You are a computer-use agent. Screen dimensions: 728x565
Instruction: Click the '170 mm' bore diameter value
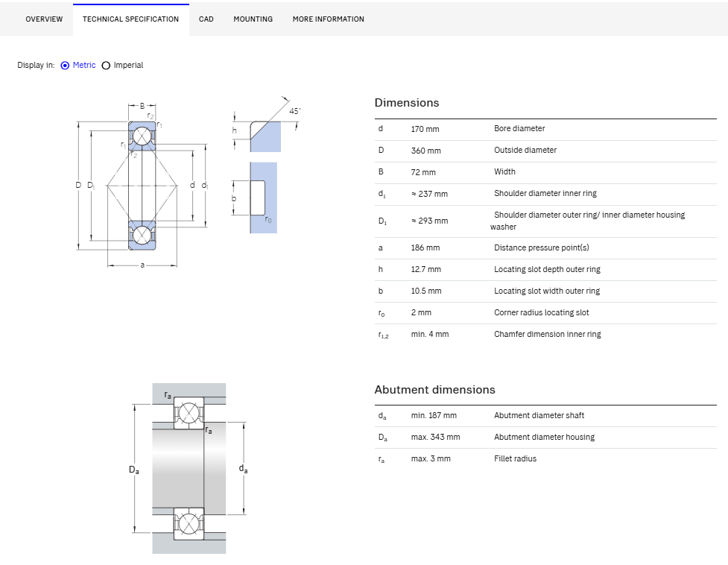(x=425, y=129)
